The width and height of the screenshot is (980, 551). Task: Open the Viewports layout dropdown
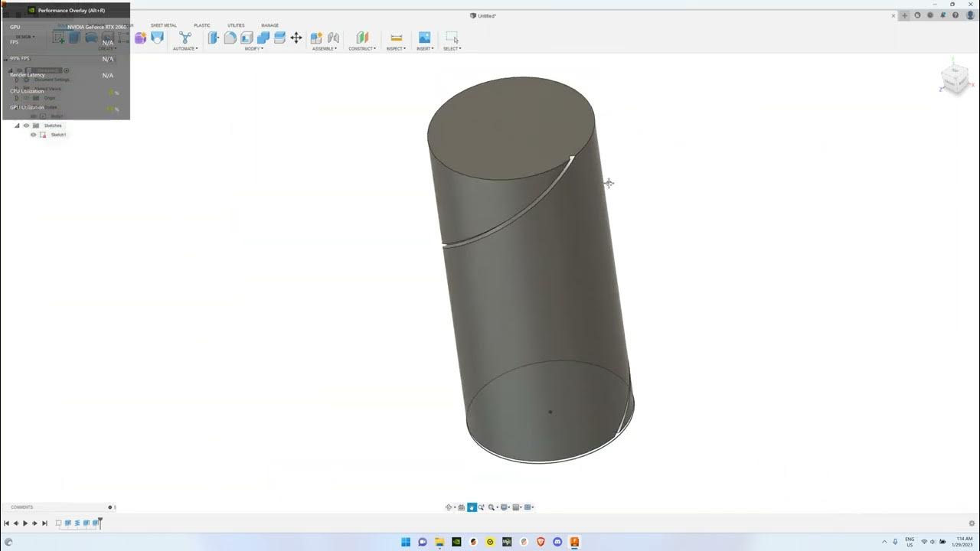[x=529, y=507]
